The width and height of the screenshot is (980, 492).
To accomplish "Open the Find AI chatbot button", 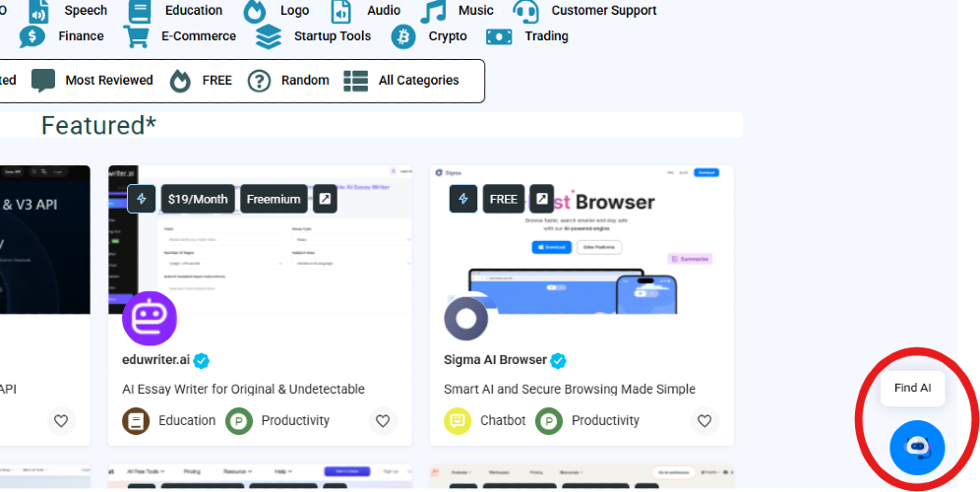I will pos(917,448).
